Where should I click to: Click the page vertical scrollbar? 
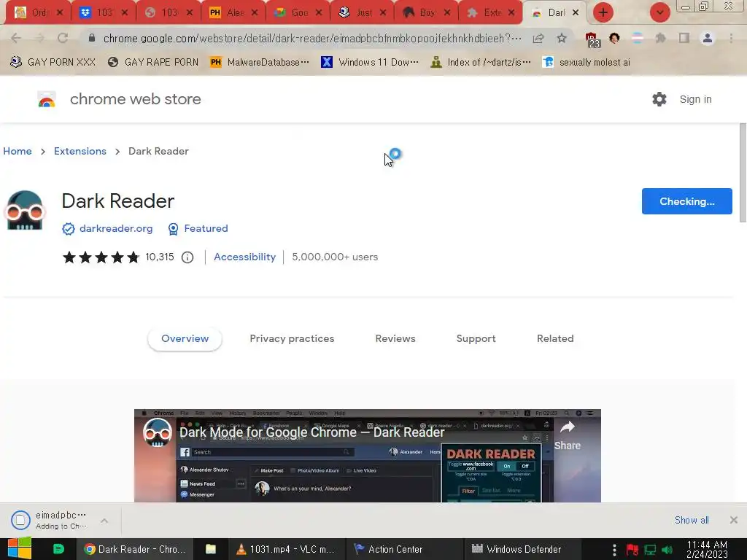click(x=743, y=172)
